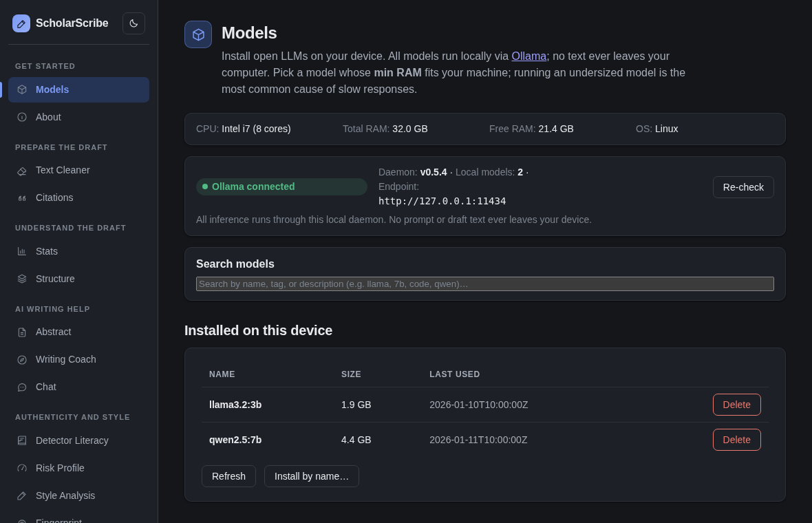The image size is (812, 523).
Task: Click the ScholarScribe pencil logo icon
Action: (x=21, y=23)
